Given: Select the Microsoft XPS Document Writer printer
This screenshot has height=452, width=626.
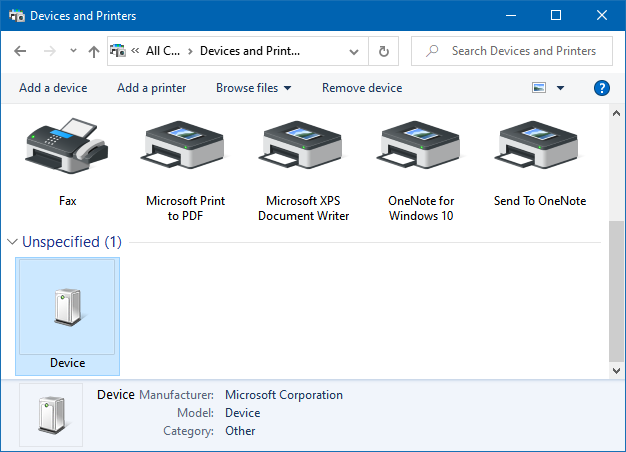Looking at the screenshot, I should [x=303, y=146].
